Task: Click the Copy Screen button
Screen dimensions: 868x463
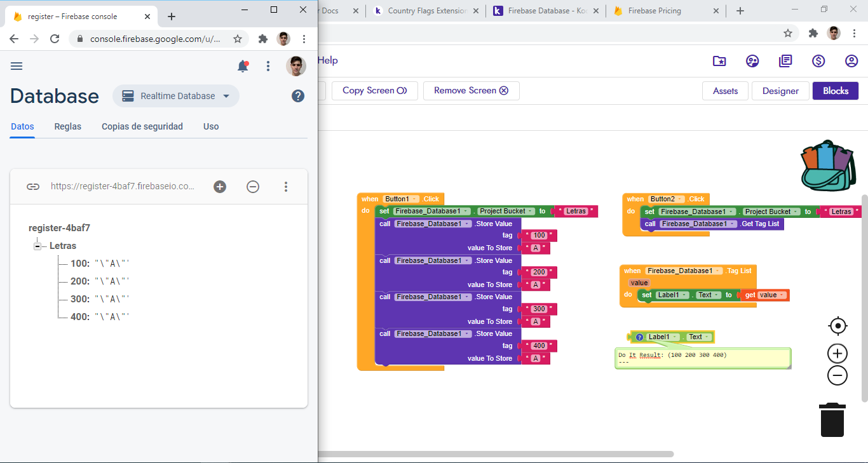Action: point(374,91)
